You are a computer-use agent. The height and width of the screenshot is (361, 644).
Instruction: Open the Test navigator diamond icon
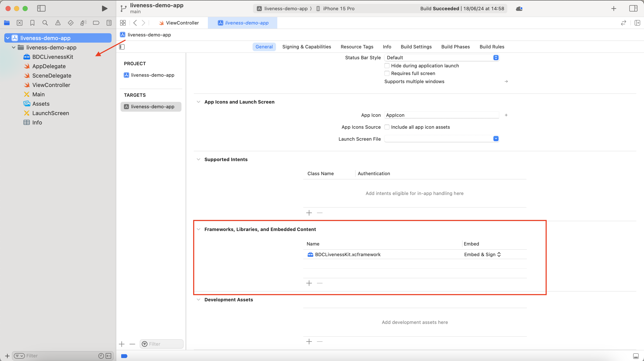pyautogui.click(x=70, y=23)
